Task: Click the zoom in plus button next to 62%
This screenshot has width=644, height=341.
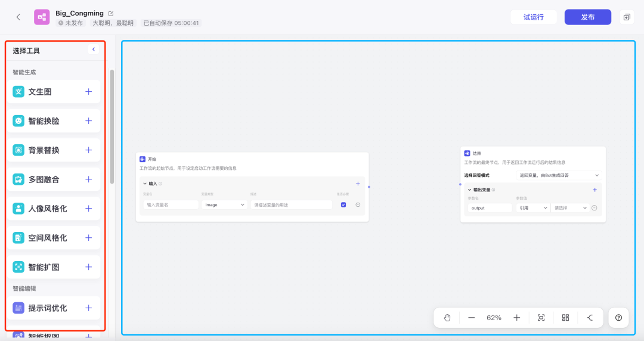Action: tap(516, 318)
